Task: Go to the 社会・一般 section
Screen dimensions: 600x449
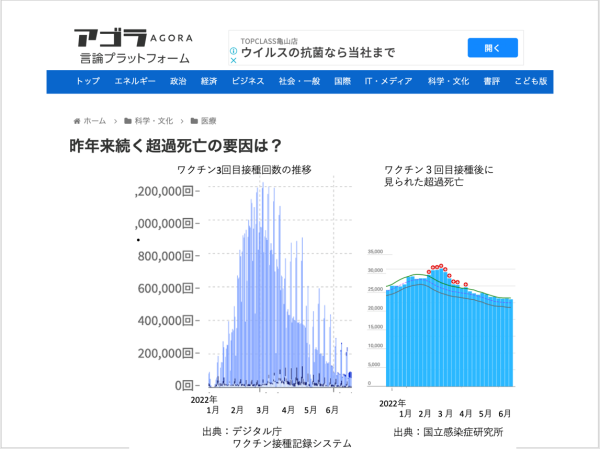Action: tap(299, 81)
